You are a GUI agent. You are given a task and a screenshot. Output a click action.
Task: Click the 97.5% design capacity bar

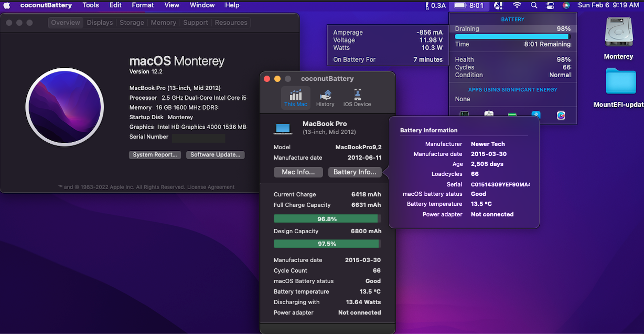(327, 244)
